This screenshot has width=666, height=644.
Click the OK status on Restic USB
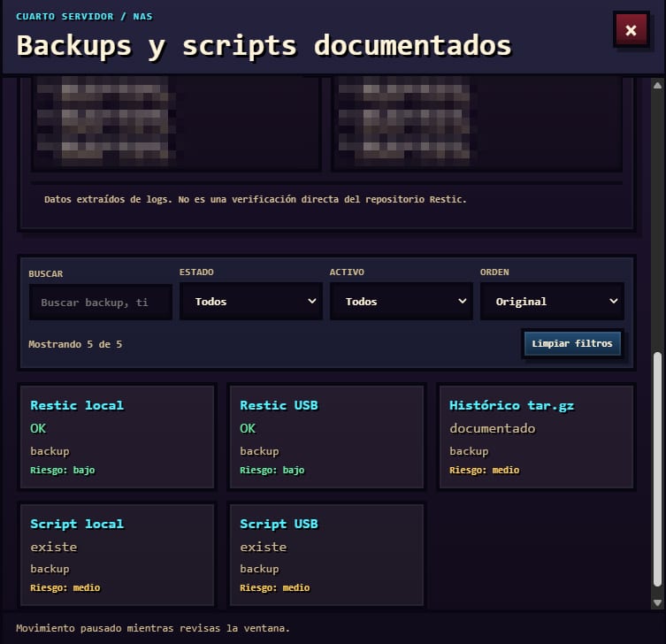click(248, 428)
